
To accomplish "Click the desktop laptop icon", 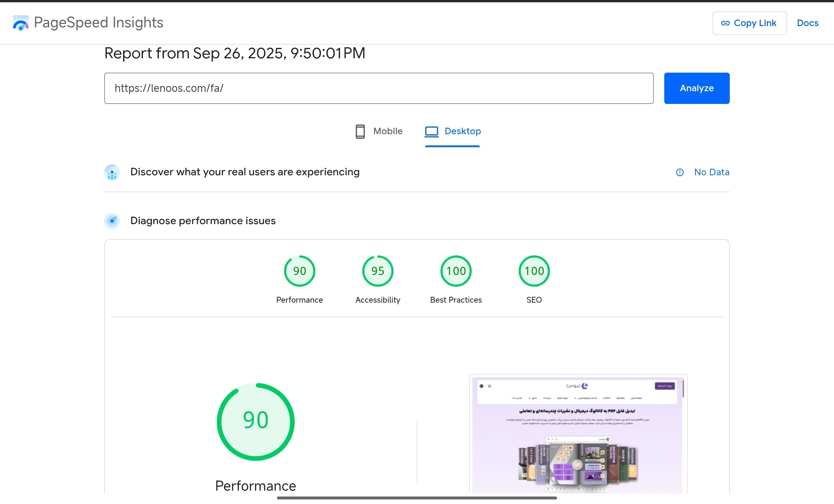I will pos(432,131).
